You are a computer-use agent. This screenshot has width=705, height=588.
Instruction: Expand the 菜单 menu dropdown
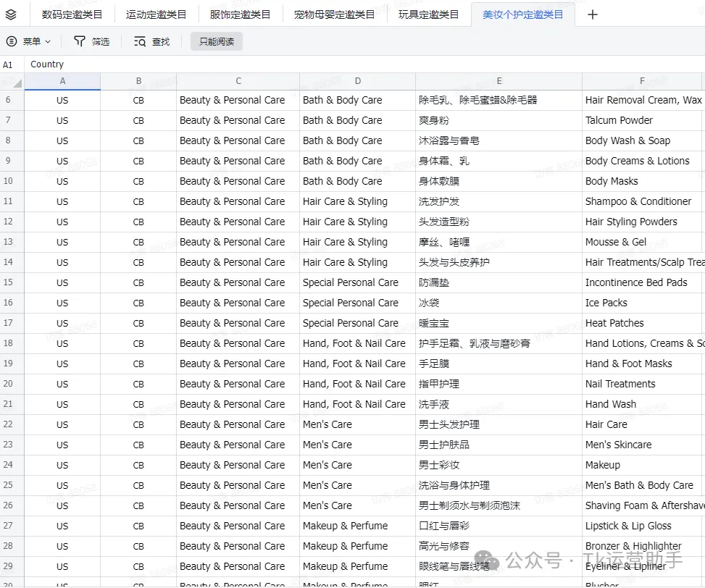tap(29, 42)
